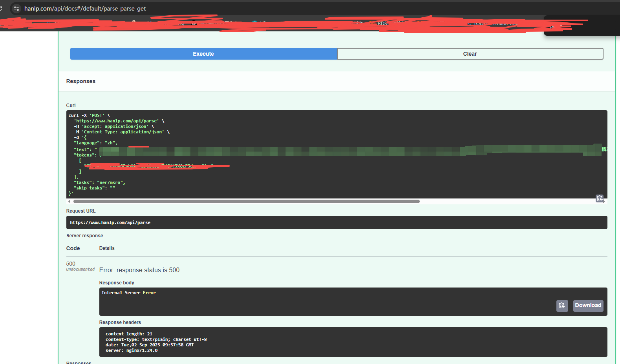Click the 'Error: response status is 500' message

tap(139, 270)
